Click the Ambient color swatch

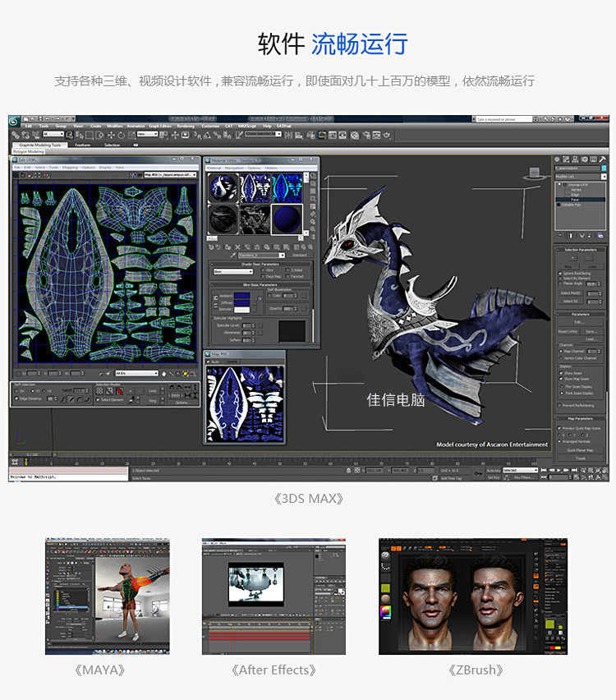(x=241, y=296)
